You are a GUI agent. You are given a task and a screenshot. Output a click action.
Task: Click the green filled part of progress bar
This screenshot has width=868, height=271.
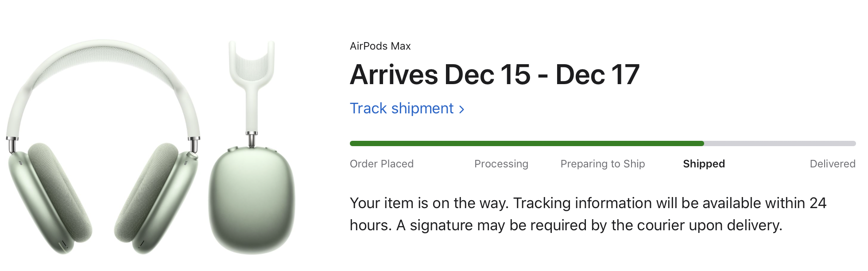coord(526,143)
